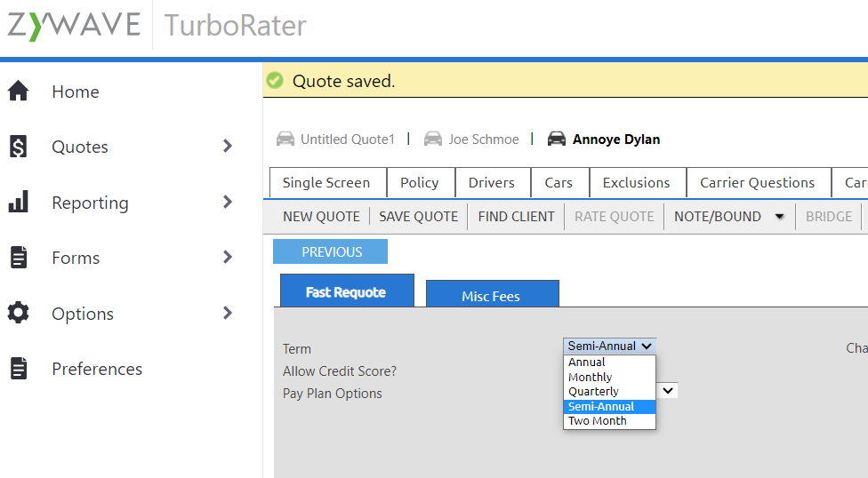Screen dimensions: 868x478
Task: Switch to the Misc Fees tab
Action: tap(492, 294)
